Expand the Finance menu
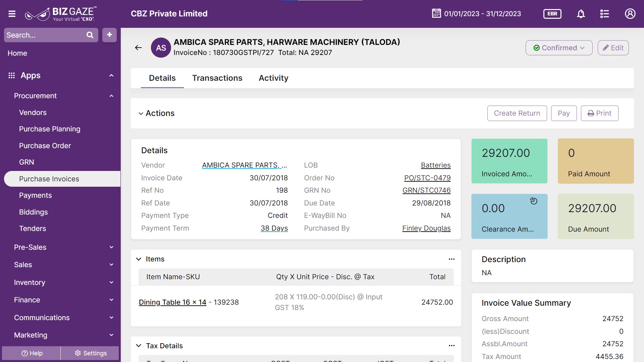 click(x=111, y=300)
